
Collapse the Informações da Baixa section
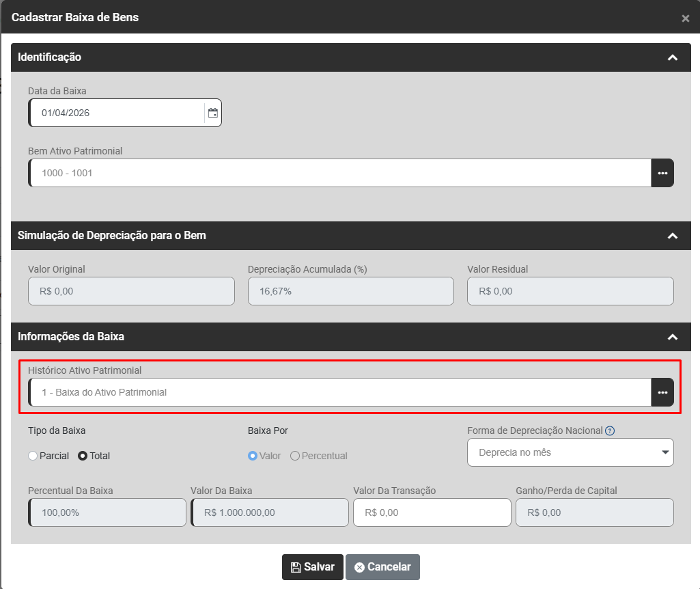(x=672, y=337)
